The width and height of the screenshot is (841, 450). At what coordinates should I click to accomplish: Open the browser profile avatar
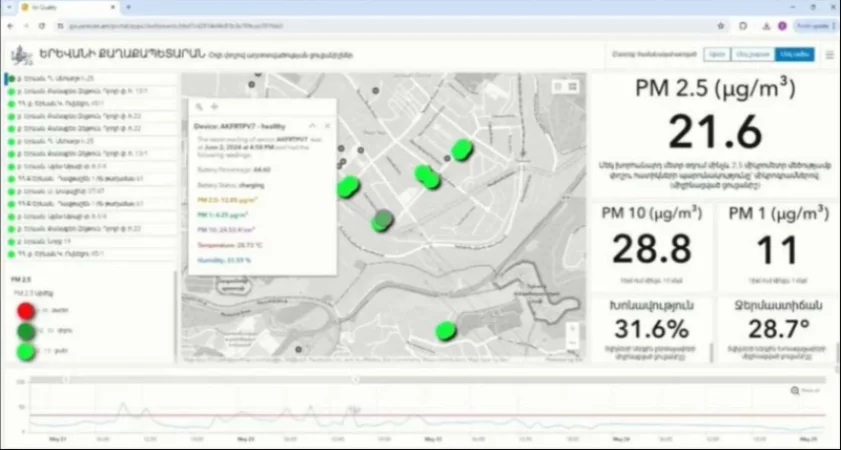pos(782,25)
